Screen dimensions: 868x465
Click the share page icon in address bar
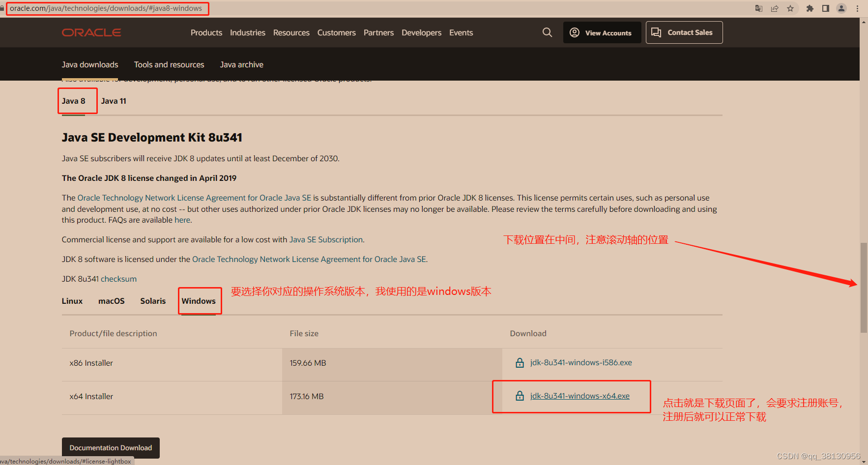[775, 8]
